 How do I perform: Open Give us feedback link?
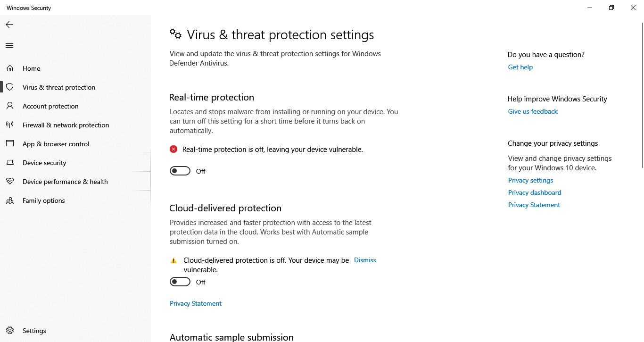point(533,111)
